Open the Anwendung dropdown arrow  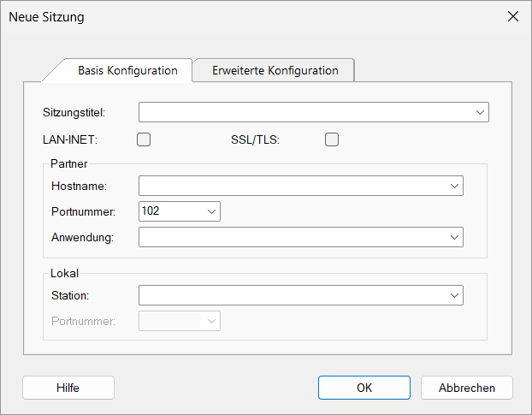[454, 236]
